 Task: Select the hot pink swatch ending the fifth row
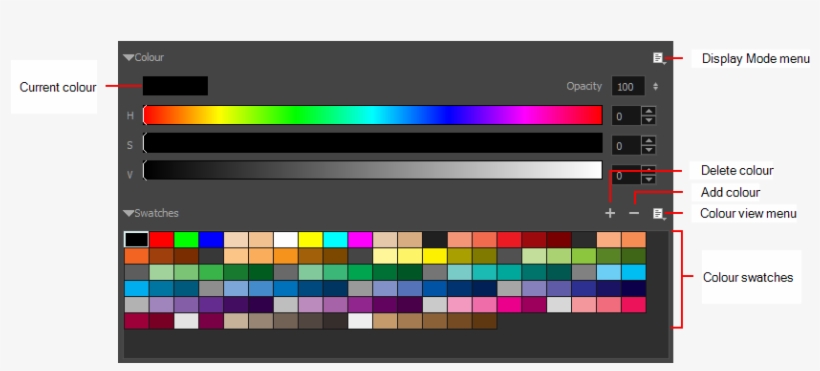(633, 305)
